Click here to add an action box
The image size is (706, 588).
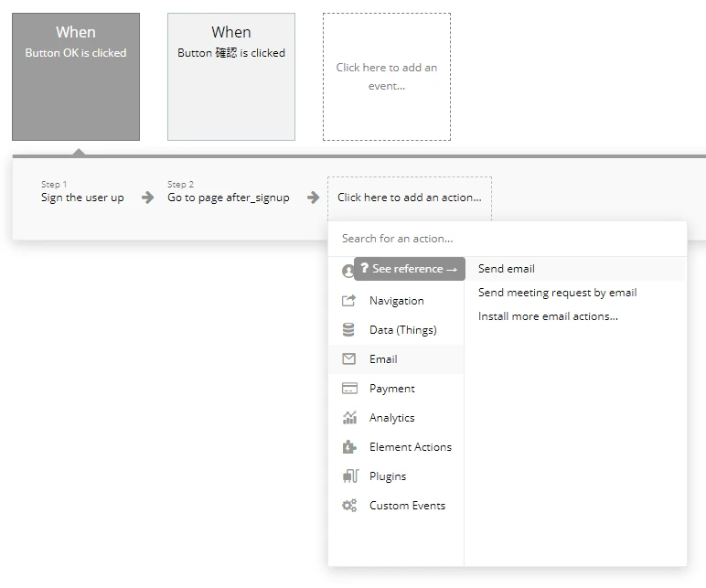point(410,198)
